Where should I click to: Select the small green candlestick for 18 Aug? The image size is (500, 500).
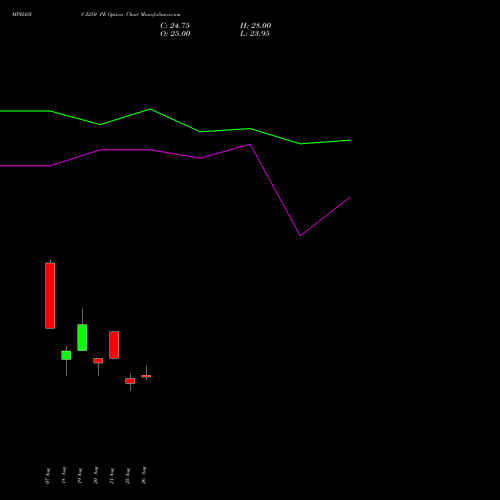[66, 355]
